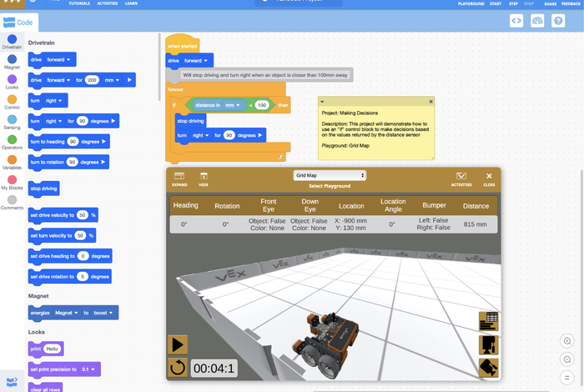Open Magnet dropdown in energize block
Viewport: 584px width, 392px height.
66,313
